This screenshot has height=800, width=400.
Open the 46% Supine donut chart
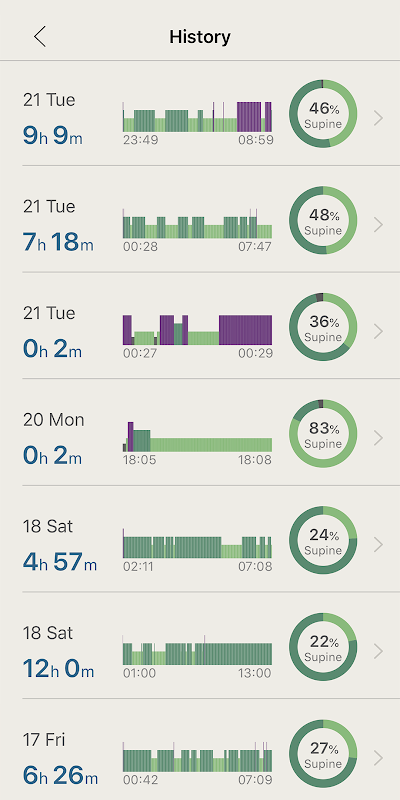tap(323, 113)
